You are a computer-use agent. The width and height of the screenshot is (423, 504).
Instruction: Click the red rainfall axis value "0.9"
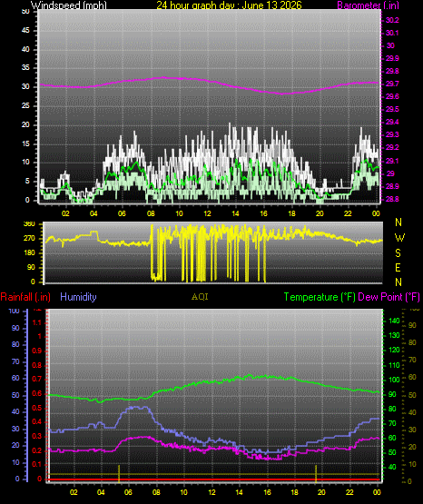click(x=37, y=351)
